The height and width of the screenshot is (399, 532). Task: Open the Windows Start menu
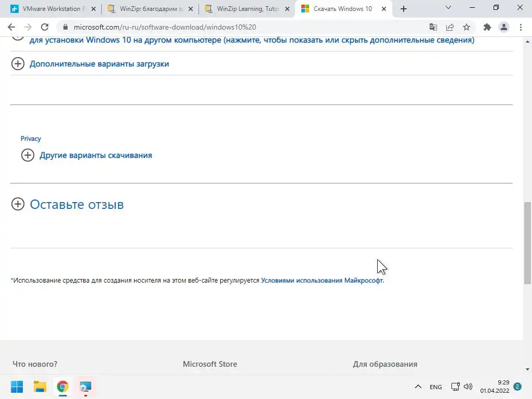click(17, 387)
